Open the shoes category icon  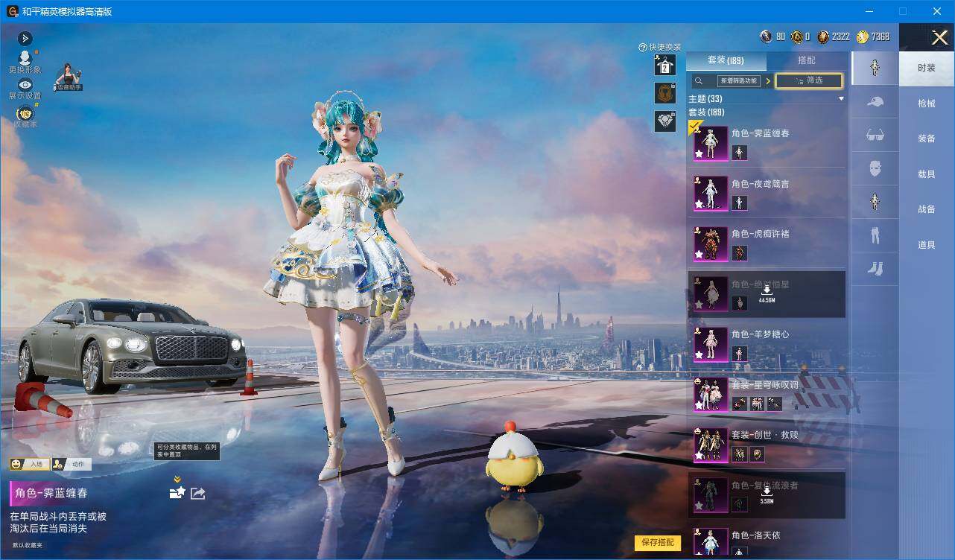[x=875, y=269]
